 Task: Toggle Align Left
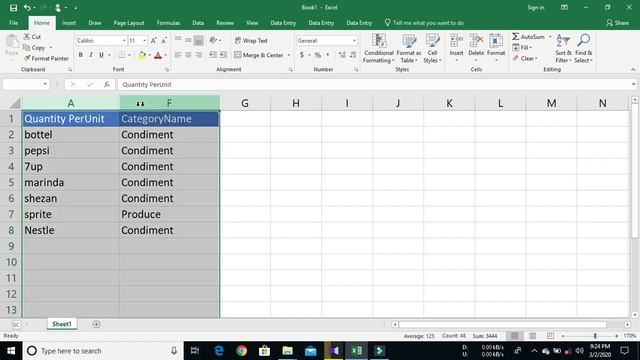tap(178, 55)
